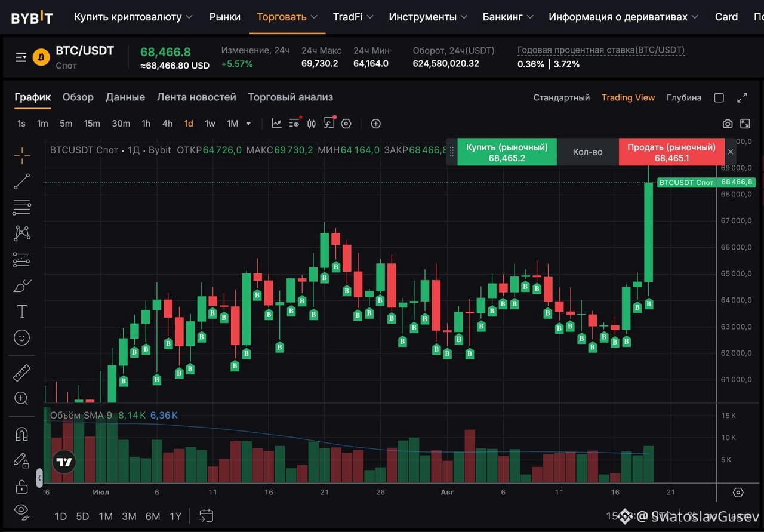Select the Стандартный chart view
764x532 pixels.
(562, 97)
